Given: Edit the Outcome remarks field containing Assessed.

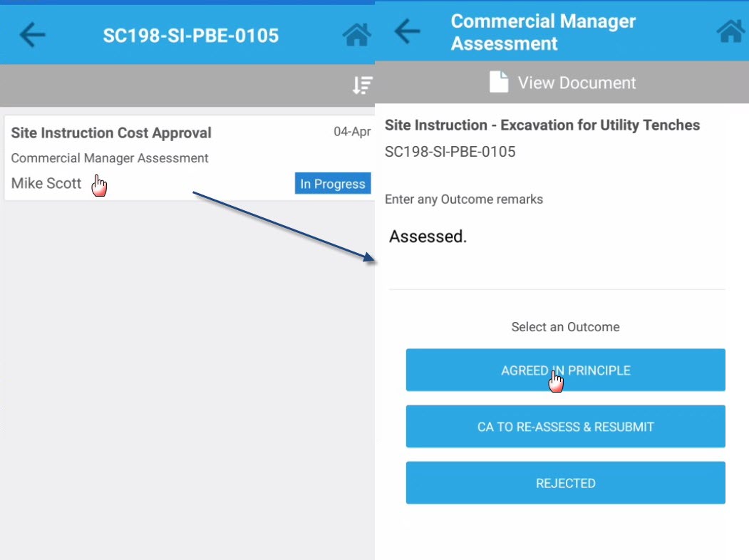Looking at the screenshot, I should 557,252.
